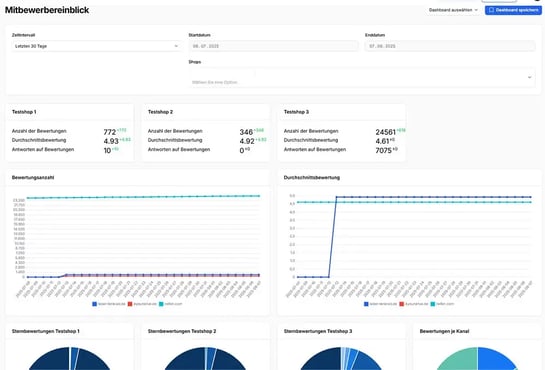Toggle red legend entry in Durchschnittsbewertung chart
Screen dimensions: 545x370
(414, 304)
